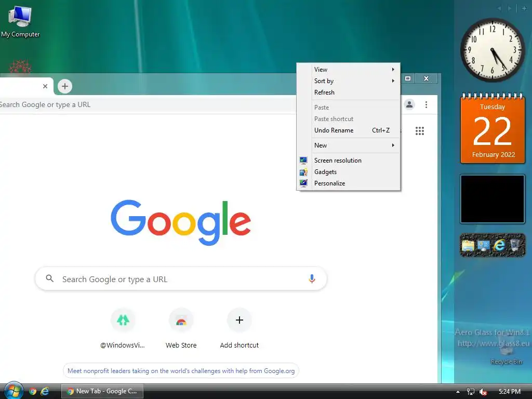Screen dimensions: 532x399
Task: Click the Gadgets icon in the context menu
Action: click(x=303, y=172)
